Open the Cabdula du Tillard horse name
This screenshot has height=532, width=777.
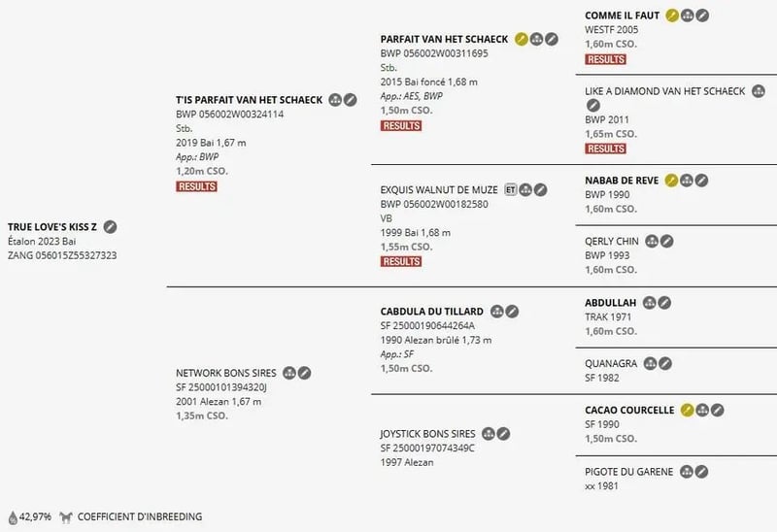pos(431,312)
